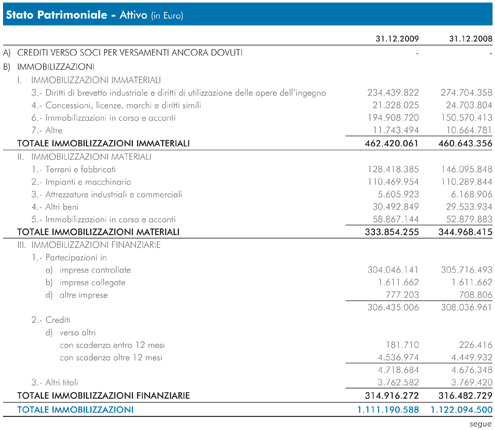Viewport: 495px width, 430px height.
Task: Click Totale Immobilizzazioni Finanziarie label
Action: click(103, 396)
